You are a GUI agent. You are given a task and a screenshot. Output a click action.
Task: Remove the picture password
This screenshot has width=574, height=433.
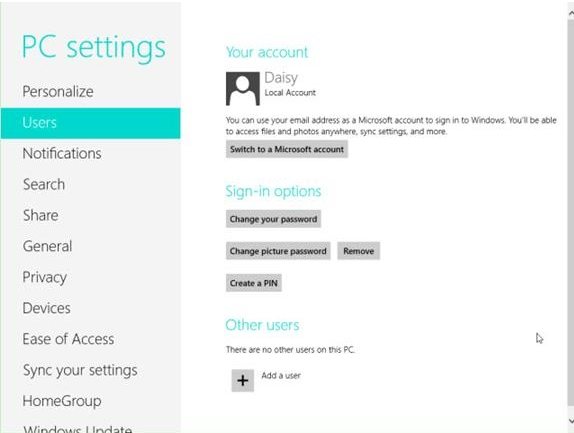359,251
